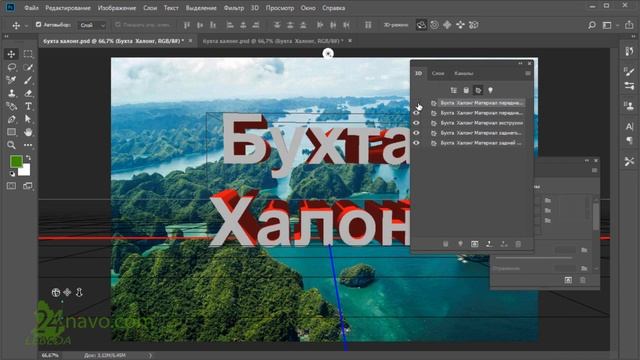Reset default foreground and background colors
The image size is (640, 360).
(12, 173)
